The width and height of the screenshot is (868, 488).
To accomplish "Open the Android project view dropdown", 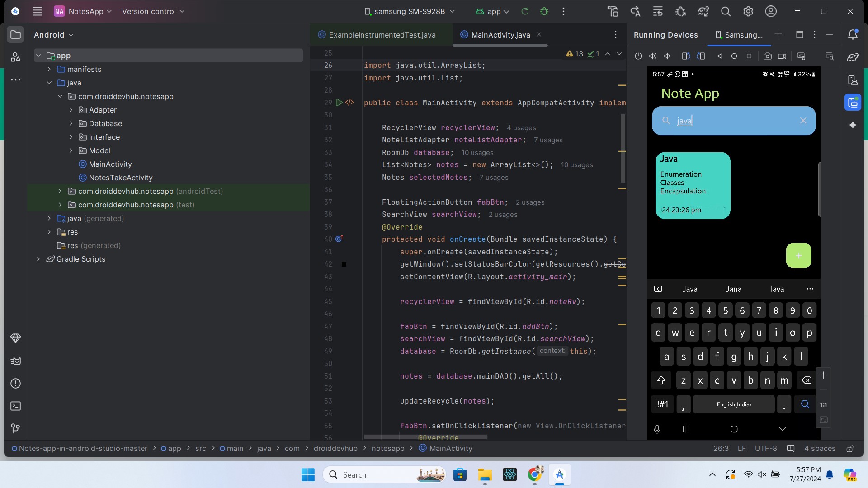I will [x=53, y=35].
